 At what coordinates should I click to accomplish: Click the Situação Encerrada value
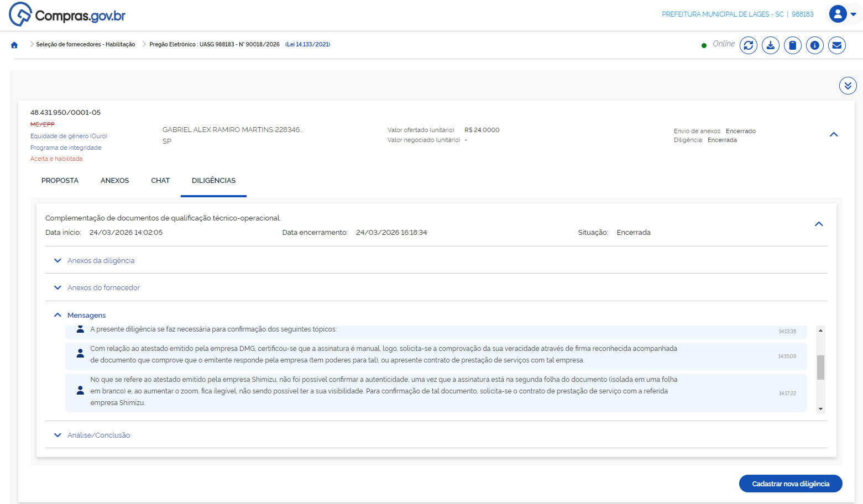click(634, 233)
